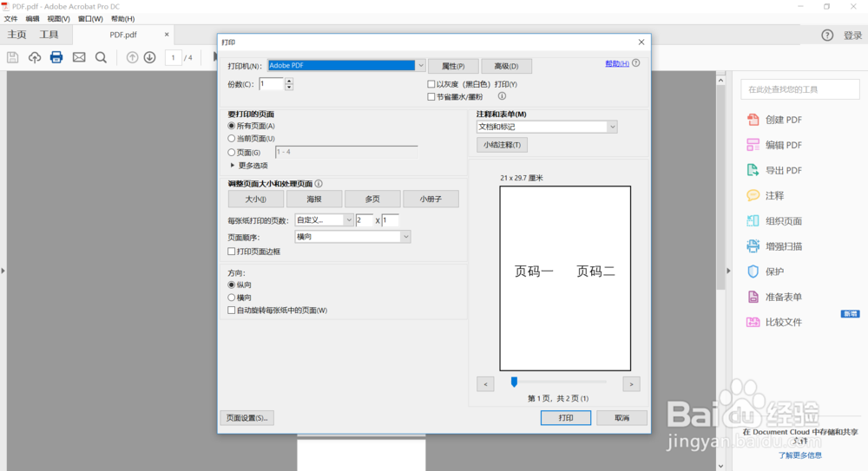868x471 pixels.
Task: Select 纵向 orientation radio button
Action: pos(232,285)
